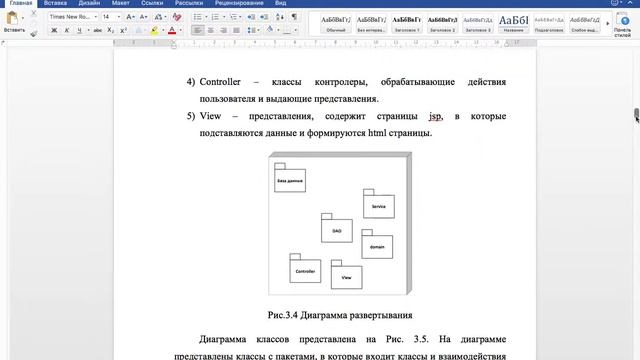640x360 pixels.
Task: Open the line spacing dropdown
Action: pyautogui.click(x=253, y=31)
